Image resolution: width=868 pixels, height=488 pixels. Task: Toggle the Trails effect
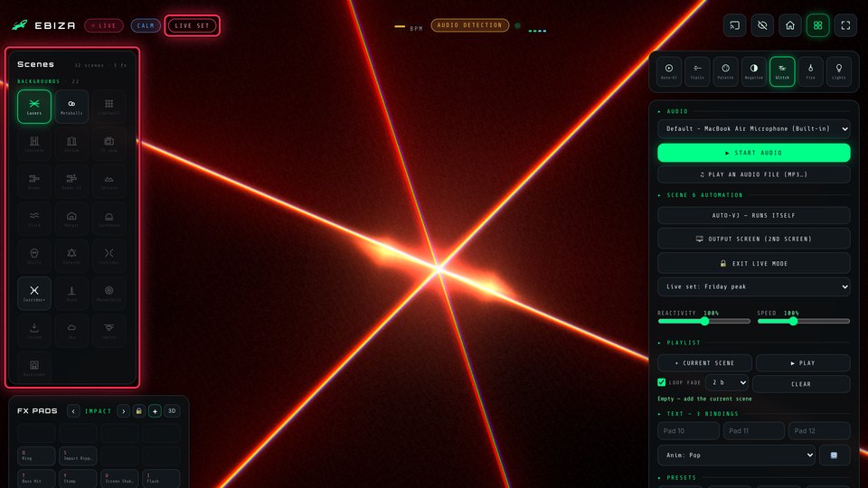[x=697, y=71]
